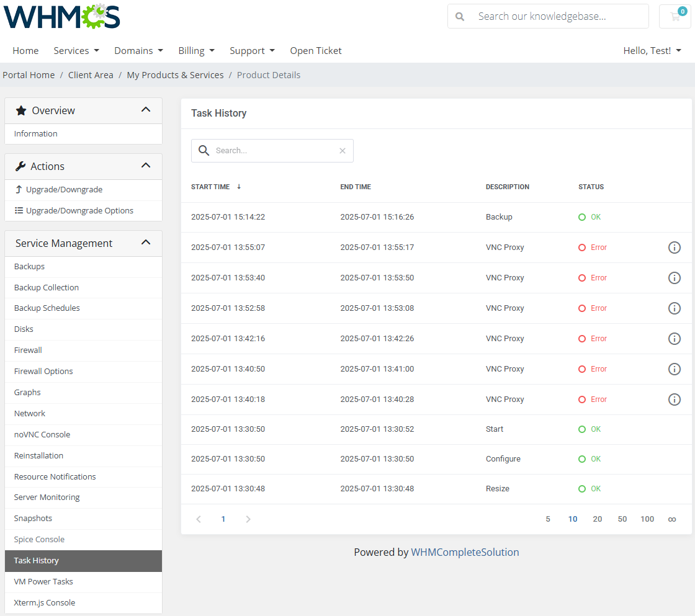Image resolution: width=695 pixels, height=616 pixels.
Task: Focus the Task History search field
Action: pos(272,151)
